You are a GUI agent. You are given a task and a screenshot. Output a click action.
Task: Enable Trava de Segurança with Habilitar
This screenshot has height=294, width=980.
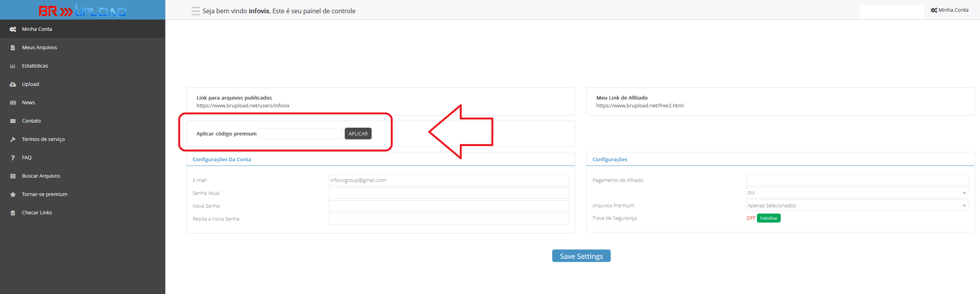point(768,218)
